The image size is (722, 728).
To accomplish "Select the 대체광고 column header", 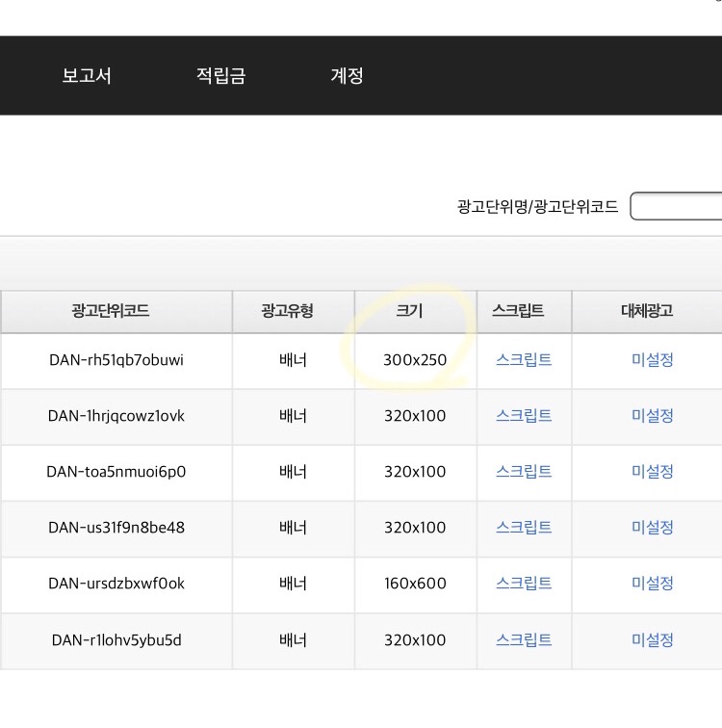I will tap(647, 311).
